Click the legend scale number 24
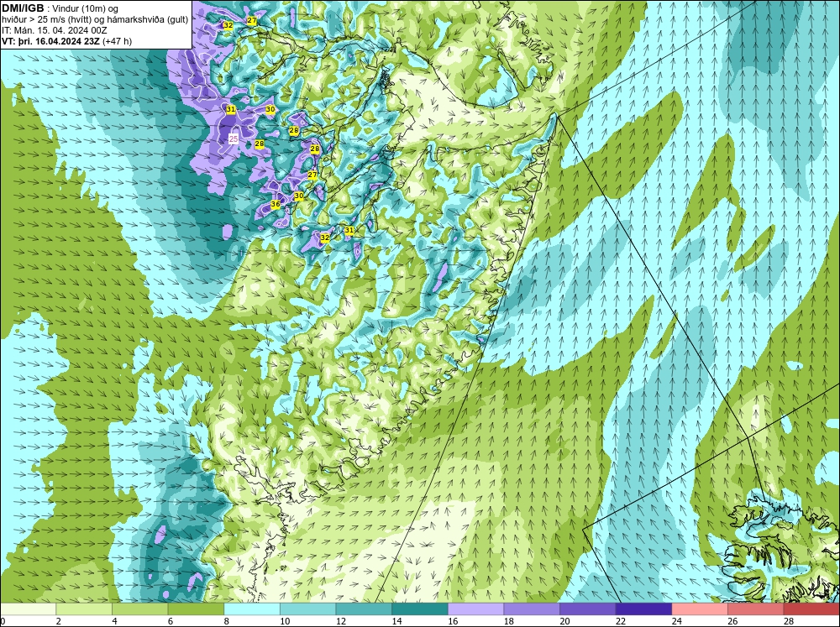Screen dimensions: 840x627 pos(676,621)
